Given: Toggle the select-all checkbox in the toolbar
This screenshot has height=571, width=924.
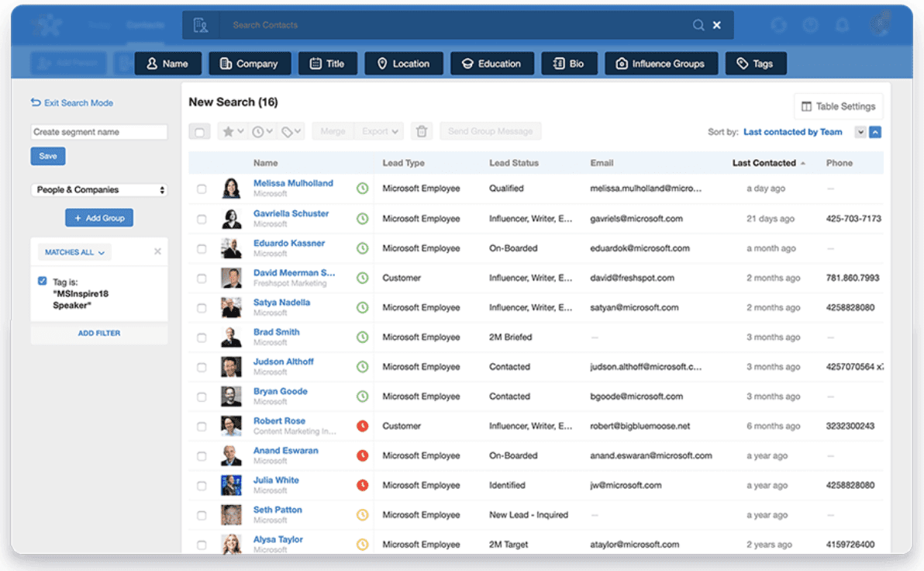Looking at the screenshot, I should pyautogui.click(x=199, y=131).
